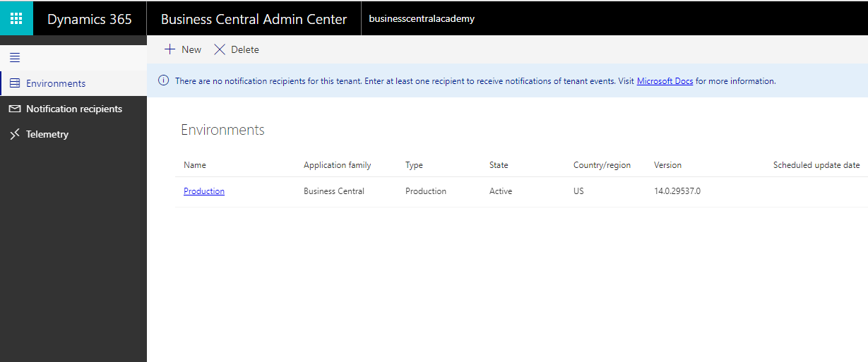The width and height of the screenshot is (868, 362).
Task: Click the info icon in notification banner
Action: tap(163, 81)
